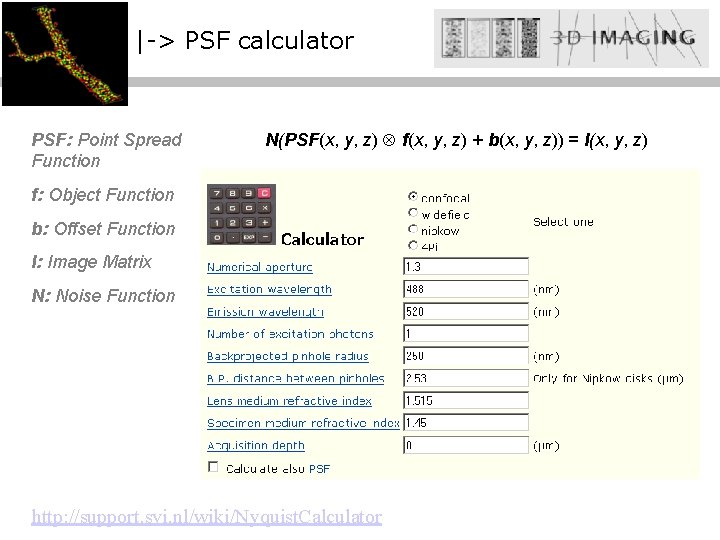
Task: Select the 4pi radio button
Action: 413,245
